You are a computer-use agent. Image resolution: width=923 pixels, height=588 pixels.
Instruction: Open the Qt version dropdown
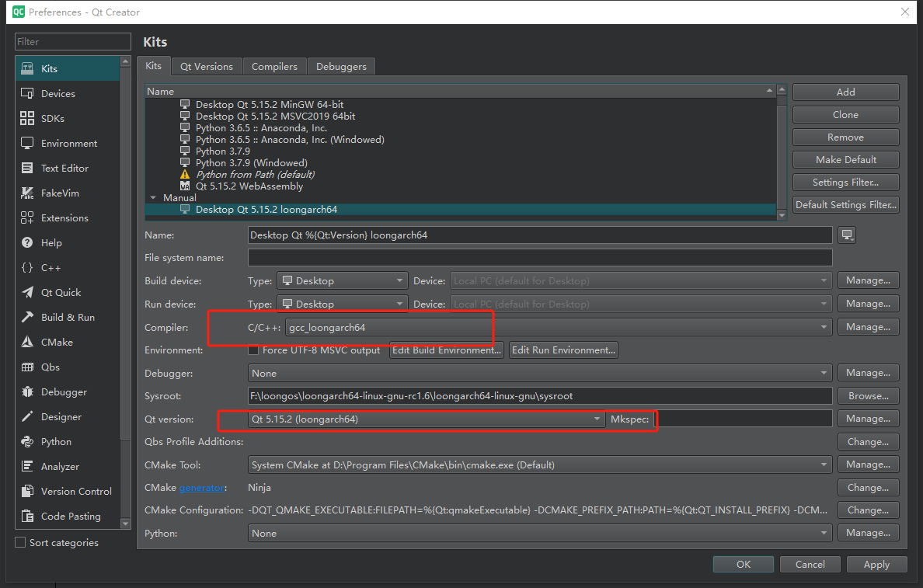pyautogui.click(x=427, y=419)
